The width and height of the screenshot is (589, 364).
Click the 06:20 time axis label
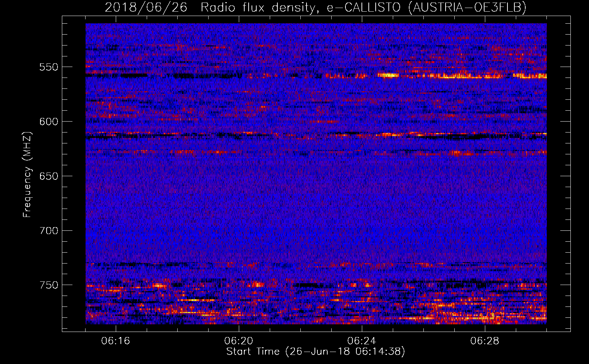coord(239,341)
